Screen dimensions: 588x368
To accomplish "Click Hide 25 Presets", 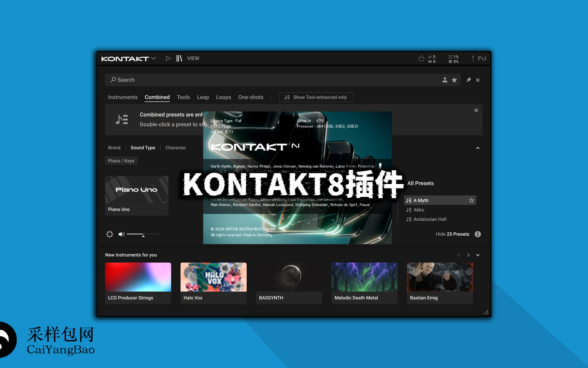I will 452,234.
